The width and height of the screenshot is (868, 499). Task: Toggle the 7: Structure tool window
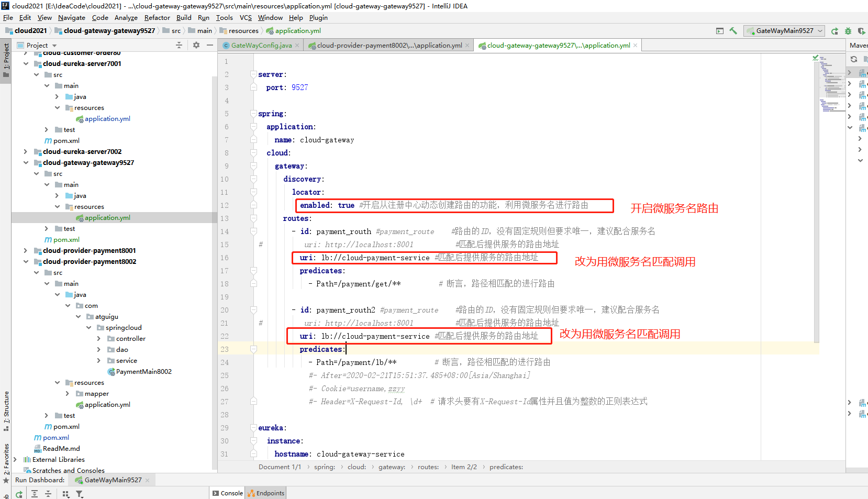tap(6, 411)
